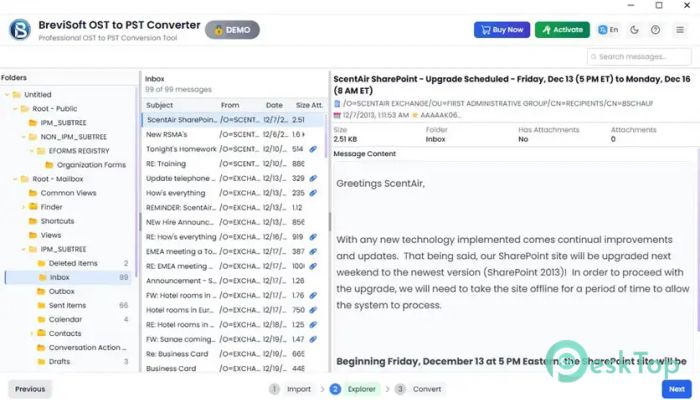Go to step 1 Import

pyautogui.click(x=290, y=389)
